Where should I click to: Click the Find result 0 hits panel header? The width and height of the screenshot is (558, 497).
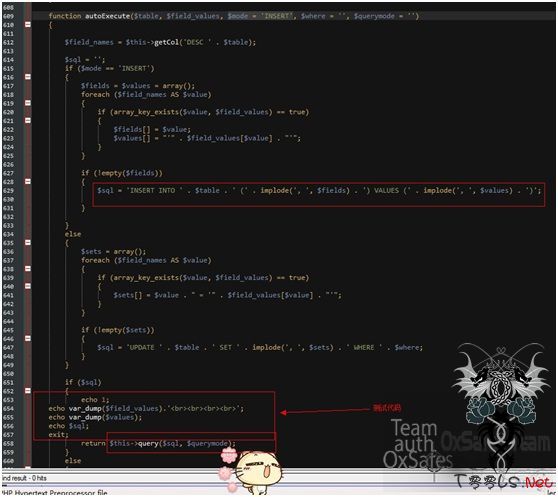pyautogui.click(x=24, y=478)
